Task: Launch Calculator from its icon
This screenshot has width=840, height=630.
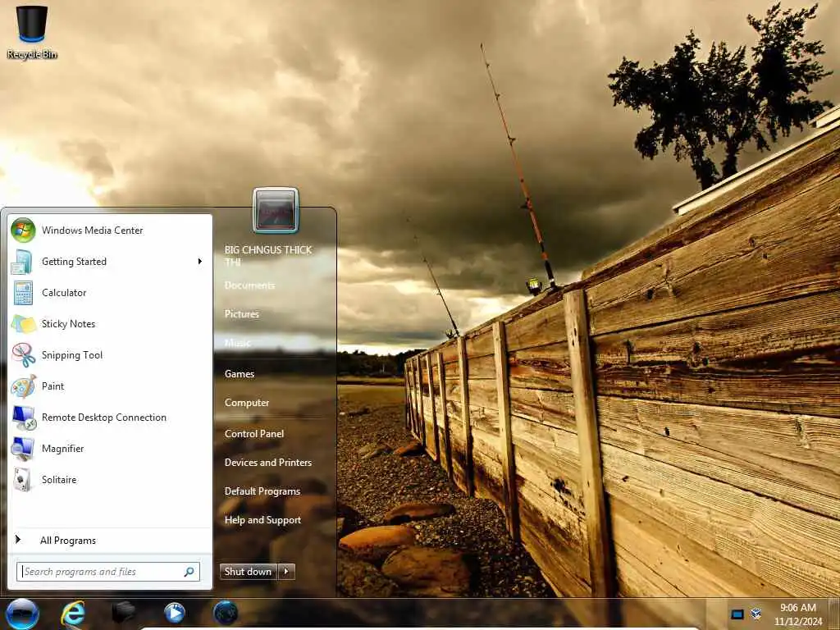Action: pos(23,293)
